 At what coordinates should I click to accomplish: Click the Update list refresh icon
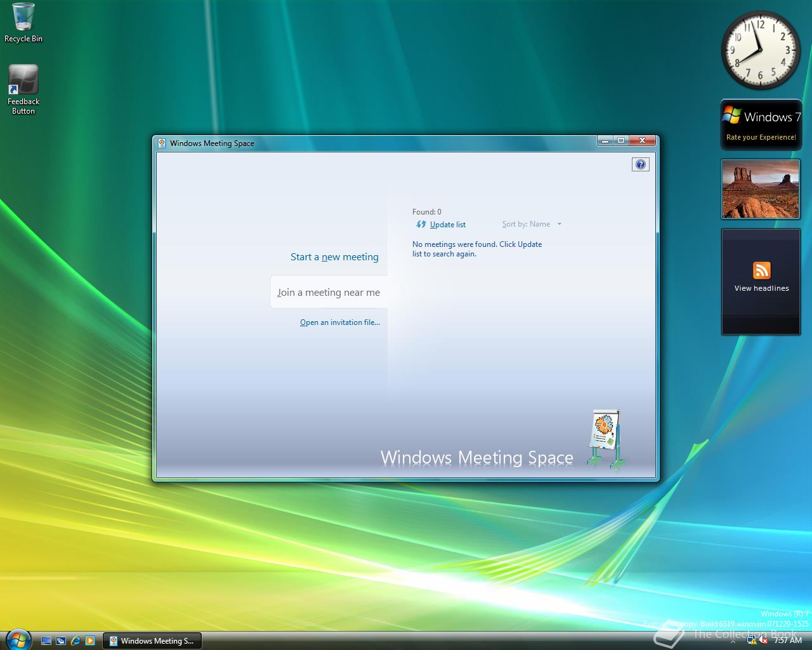tap(421, 224)
